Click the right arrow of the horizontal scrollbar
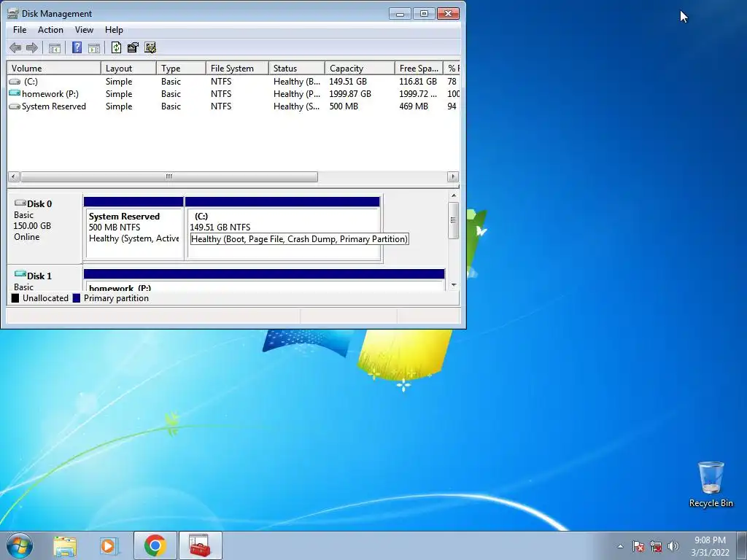Screen dimensions: 747x560 [x=452, y=176]
